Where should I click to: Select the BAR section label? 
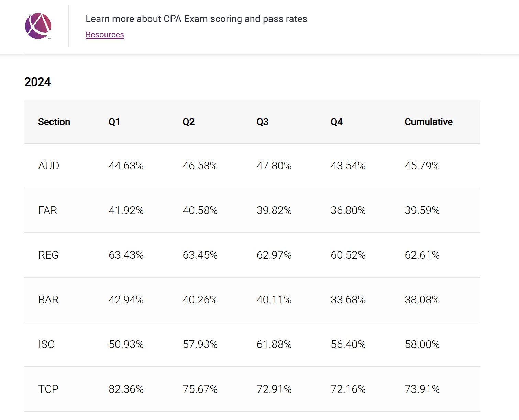[x=48, y=300]
